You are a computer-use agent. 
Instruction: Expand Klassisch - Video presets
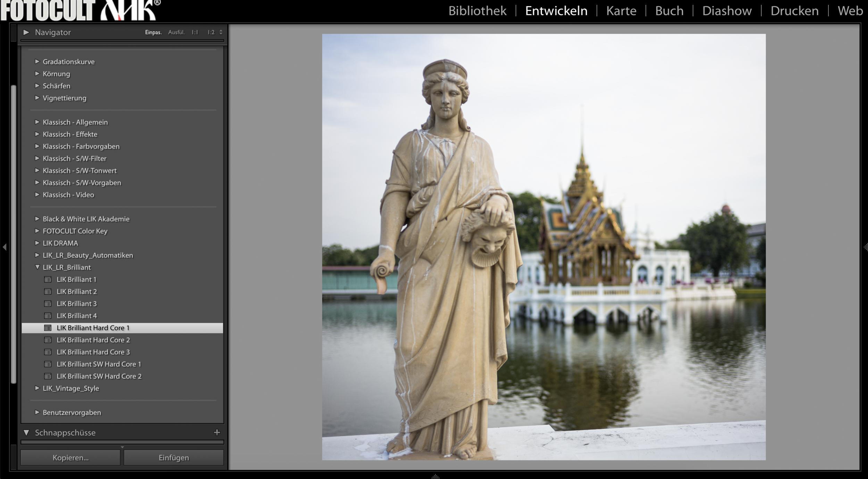(x=37, y=195)
